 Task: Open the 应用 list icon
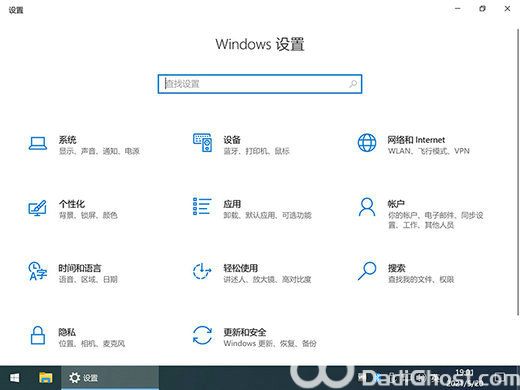[x=202, y=206]
